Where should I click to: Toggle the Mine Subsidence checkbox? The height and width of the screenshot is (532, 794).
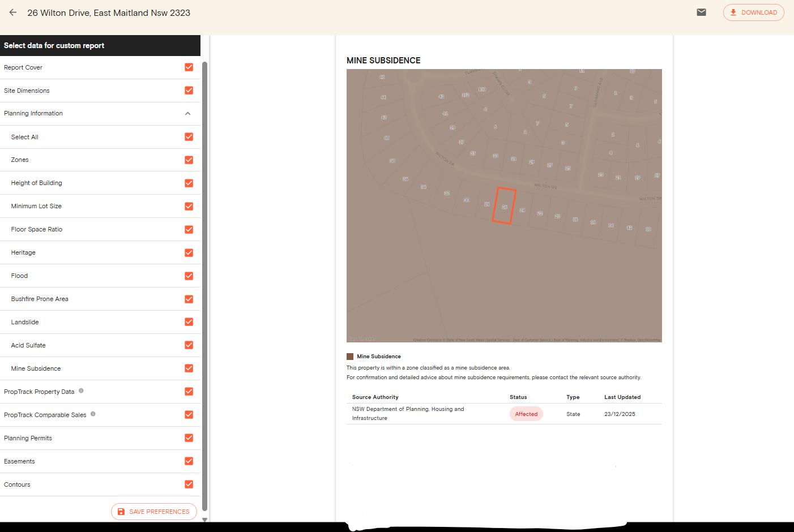(189, 368)
